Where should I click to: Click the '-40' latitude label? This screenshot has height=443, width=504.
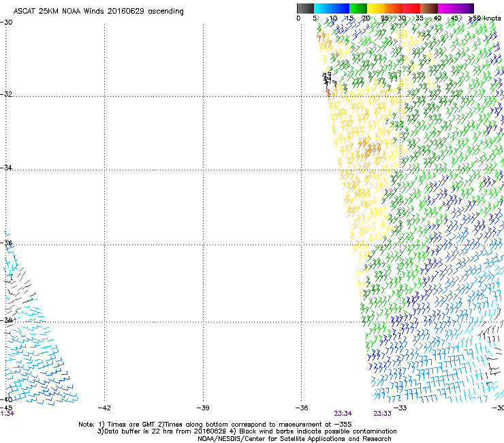click(x=6, y=399)
